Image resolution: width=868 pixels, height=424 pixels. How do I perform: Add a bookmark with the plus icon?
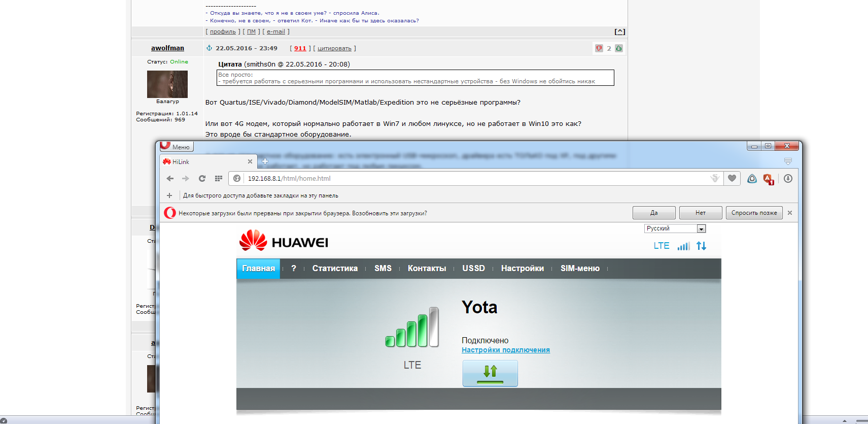point(169,195)
